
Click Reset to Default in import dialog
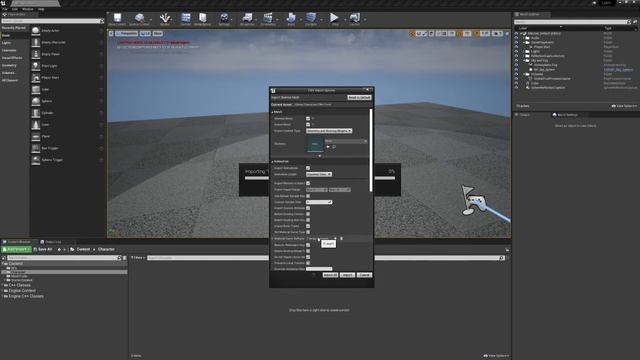point(359,98)
